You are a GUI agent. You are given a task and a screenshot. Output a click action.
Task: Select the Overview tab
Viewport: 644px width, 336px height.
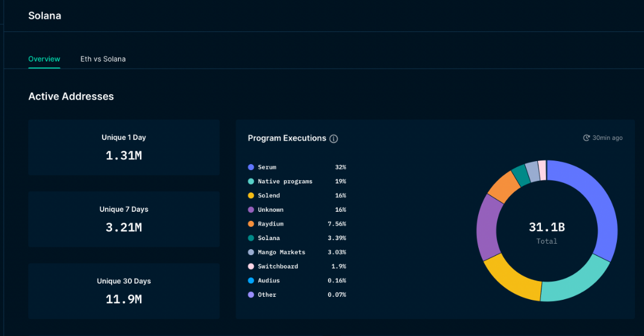44,59
